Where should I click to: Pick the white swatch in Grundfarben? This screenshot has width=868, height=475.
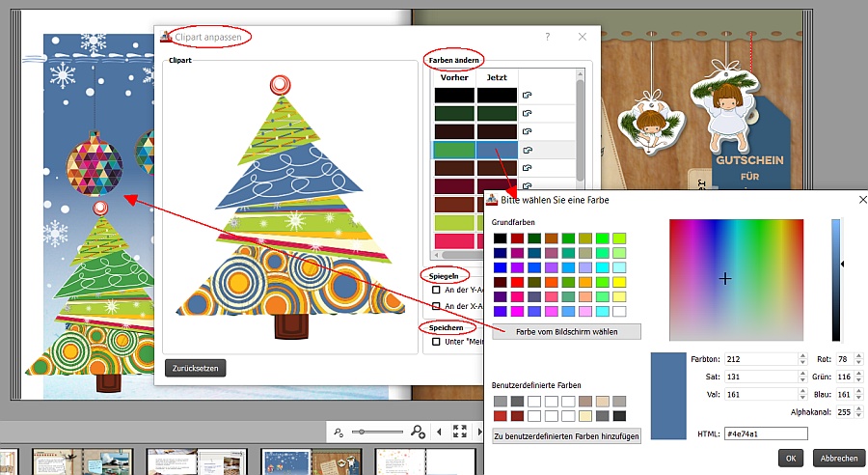tap(619, 312)
